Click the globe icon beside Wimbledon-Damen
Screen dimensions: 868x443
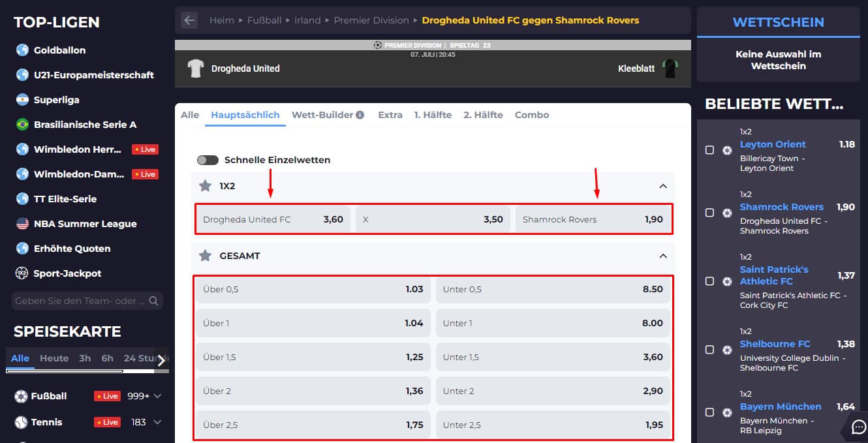[23, 174]
